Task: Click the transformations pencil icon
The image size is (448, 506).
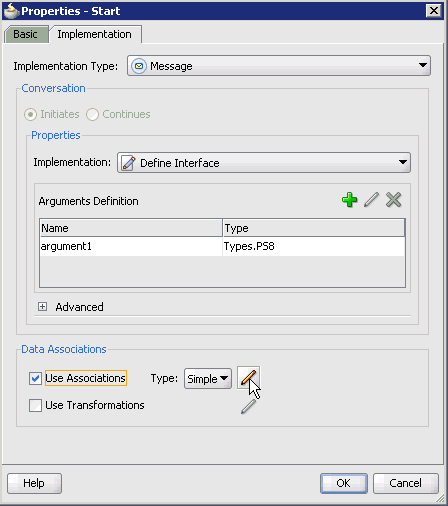Action: pyautogui.click(x=248, y=407)
